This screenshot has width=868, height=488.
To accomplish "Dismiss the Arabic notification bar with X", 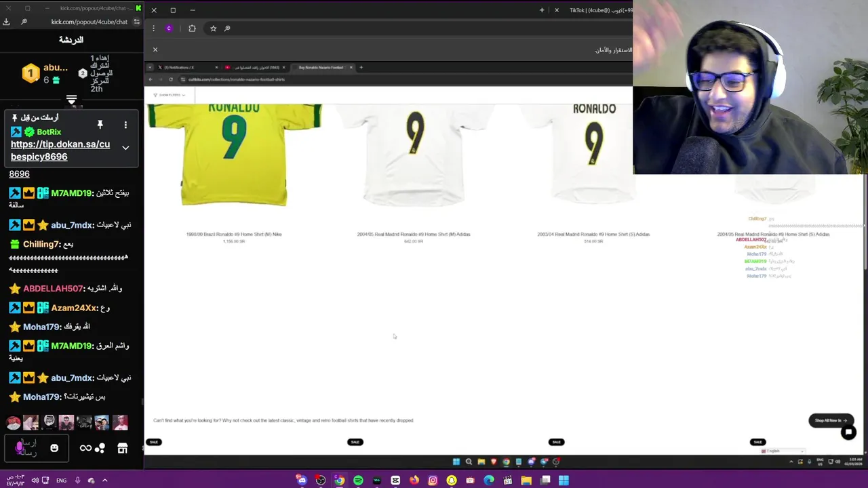I will [155, 49].
